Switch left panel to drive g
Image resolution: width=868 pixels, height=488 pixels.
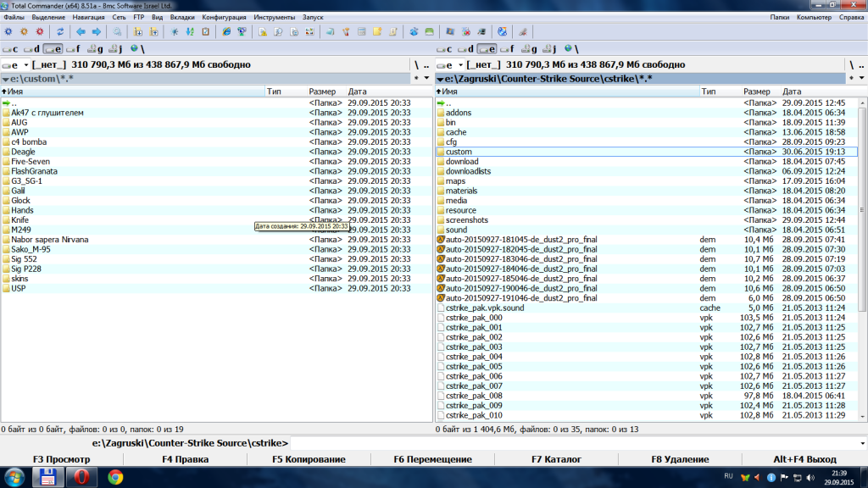[x=95, y=48]
